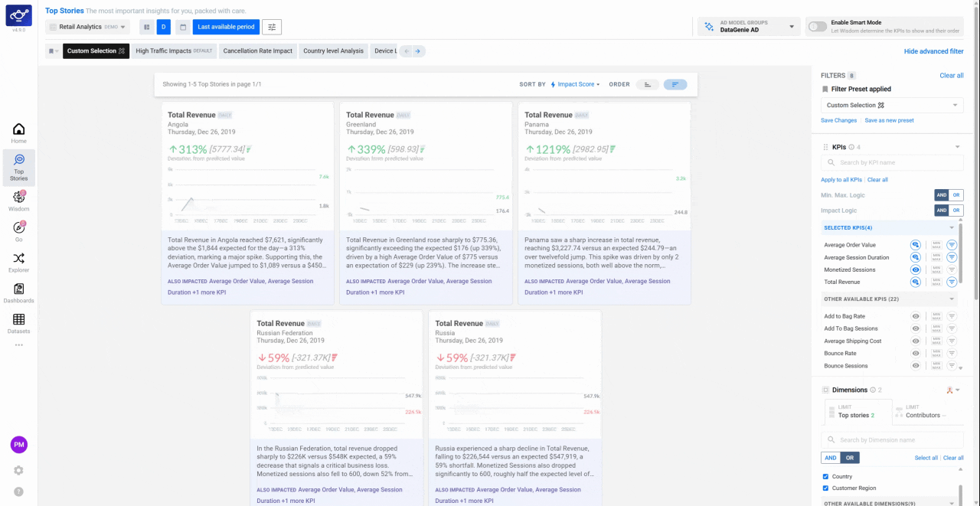The width and height of the screenshot is (980, 506).
Task: Open Retail Analytics dataset dropdown
Action: click(88, 27)
